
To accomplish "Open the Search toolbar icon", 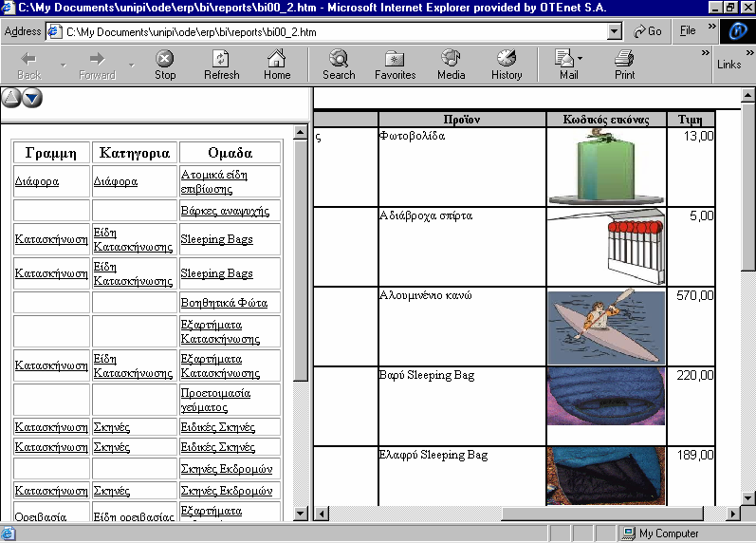I will [x=339, y=59].
